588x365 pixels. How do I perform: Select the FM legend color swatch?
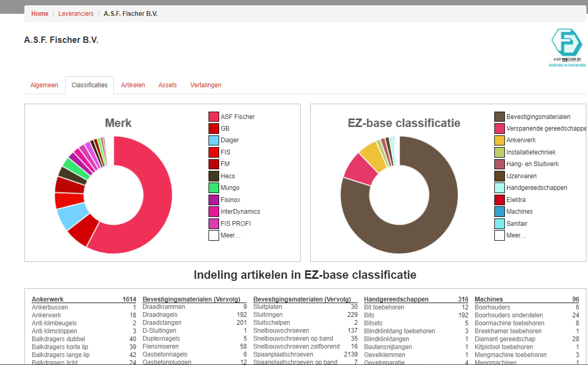coord(214,164)
